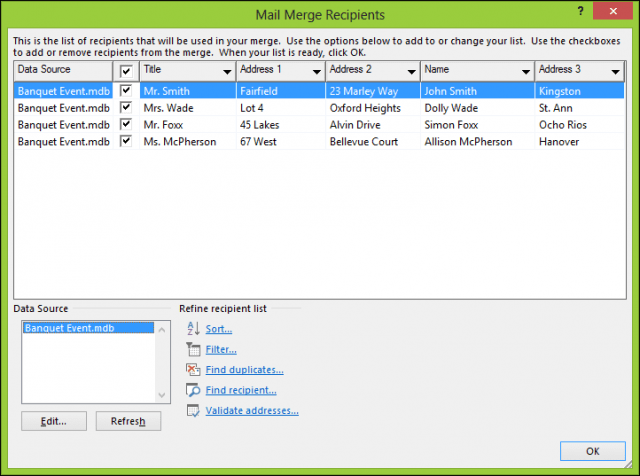Click the Filter table icon
Viewport: 640px width, 476px height.
(x=193, y=349)
